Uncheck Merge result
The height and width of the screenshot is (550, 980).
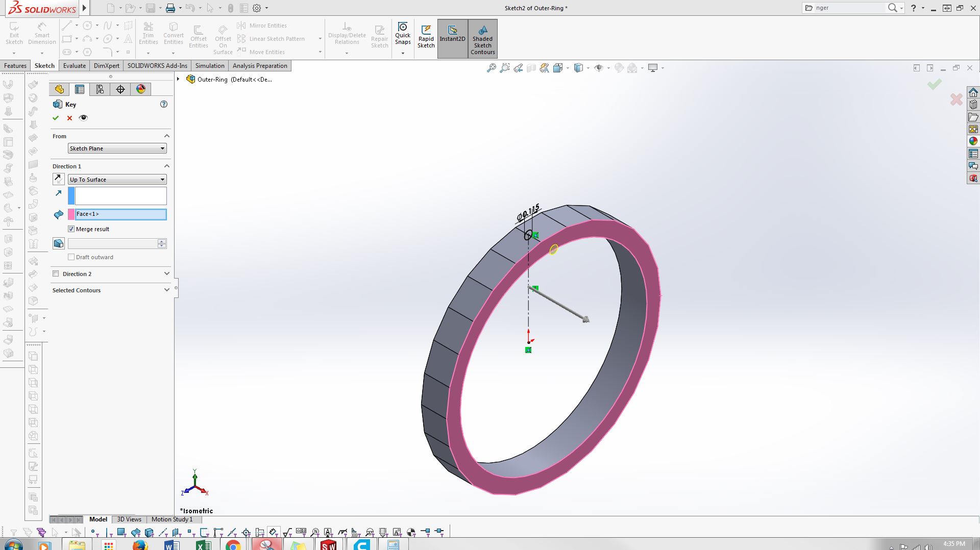click(71, 229)
